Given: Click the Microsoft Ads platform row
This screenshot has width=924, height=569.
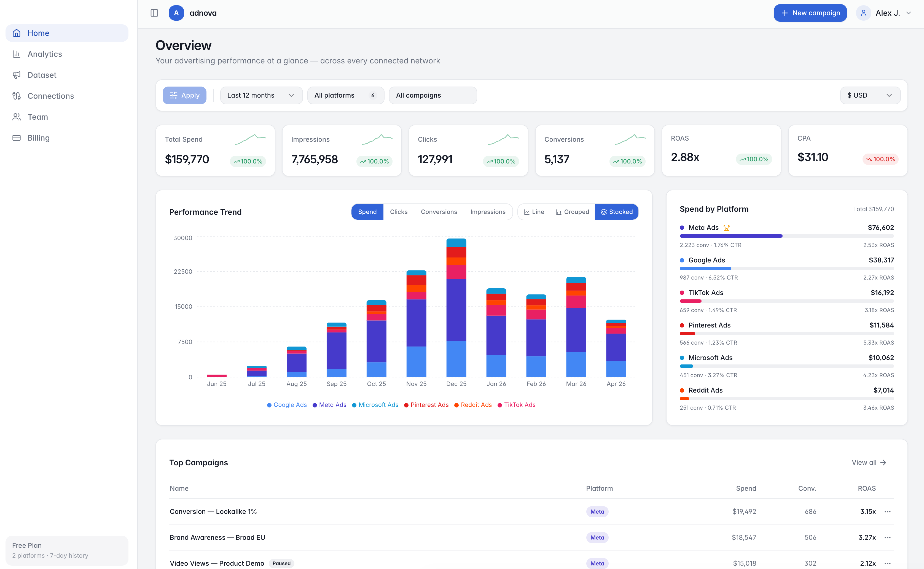Looking at the screenshot, I should (787, 366).
